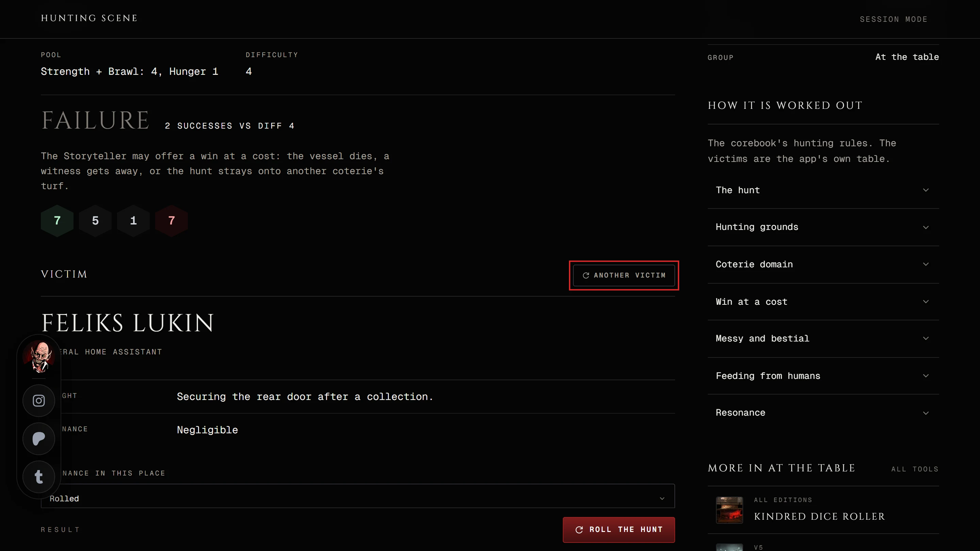Open the Tumblr social link

tap(39, 477)
